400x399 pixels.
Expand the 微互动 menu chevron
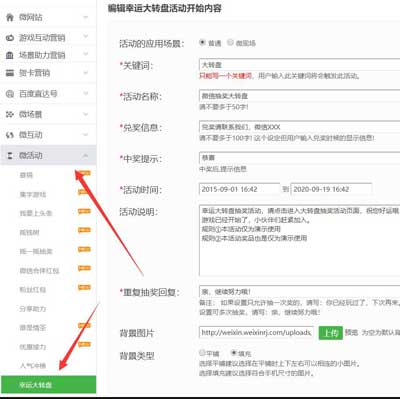tap(86, 135)
